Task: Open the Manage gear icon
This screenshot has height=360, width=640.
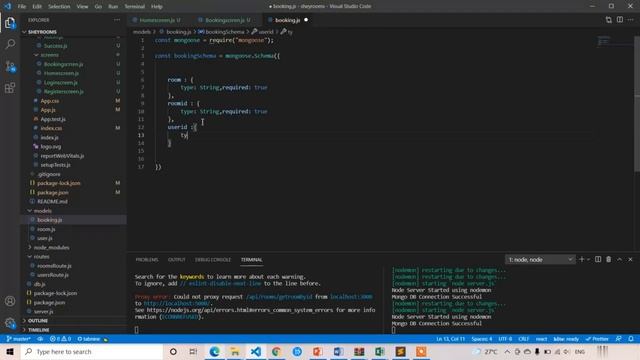Action: coord(10,323)
